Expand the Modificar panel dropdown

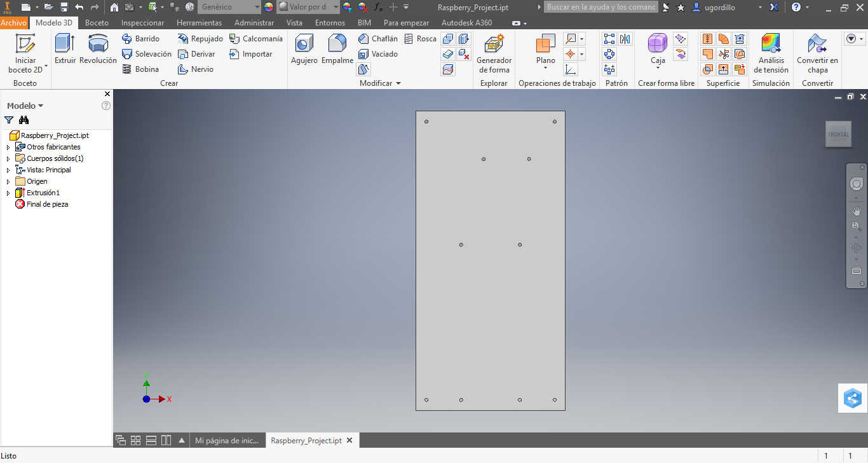point(380,83)
